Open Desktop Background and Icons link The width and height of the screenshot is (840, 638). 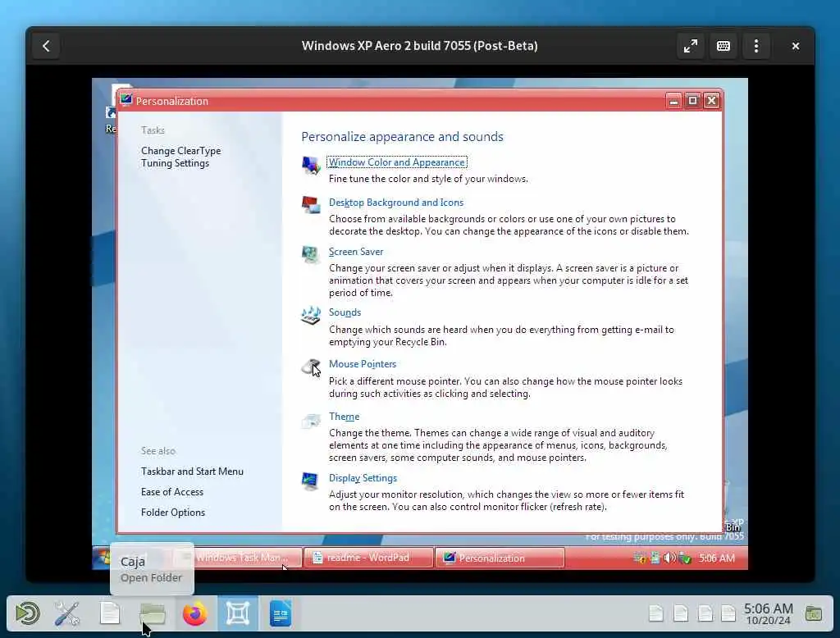[x=396, y=203]
